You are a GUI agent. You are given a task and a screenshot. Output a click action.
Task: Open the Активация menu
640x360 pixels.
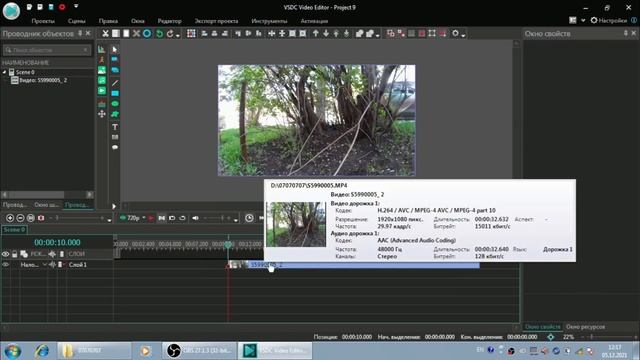314,21
